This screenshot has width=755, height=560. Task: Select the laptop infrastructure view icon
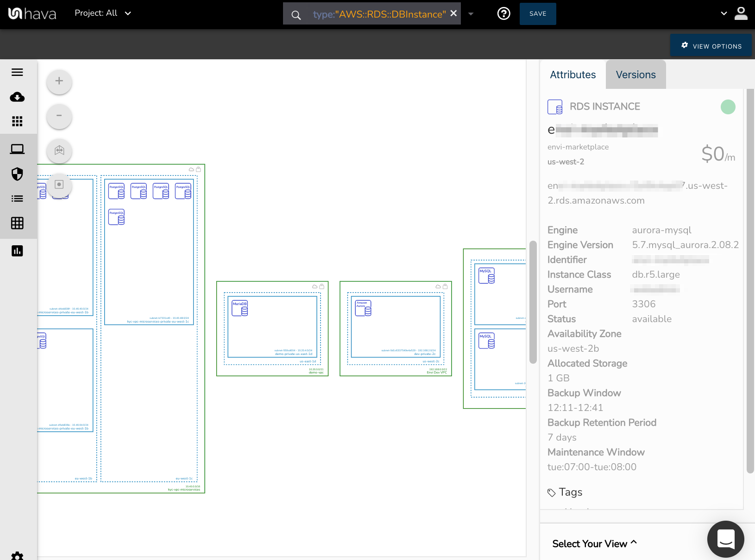point(17,149)
